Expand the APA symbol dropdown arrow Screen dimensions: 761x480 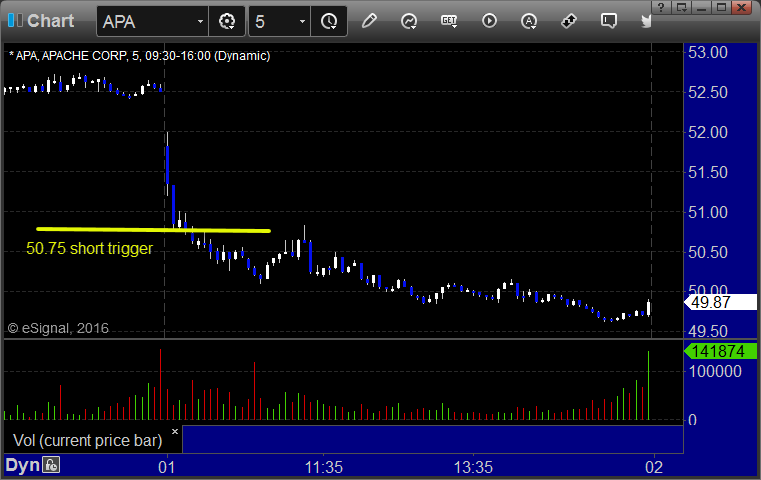[x=200, y=22]
